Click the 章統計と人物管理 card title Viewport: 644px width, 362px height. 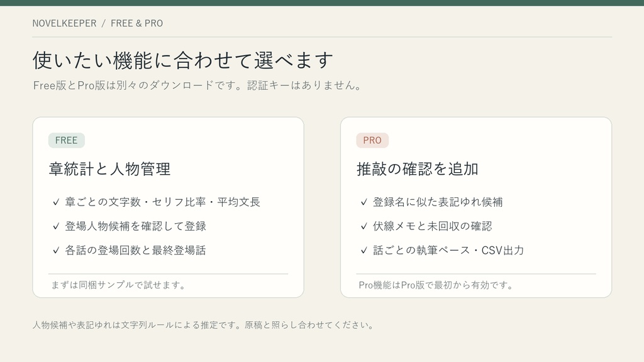pyautogui.click(x=109, y=169)
